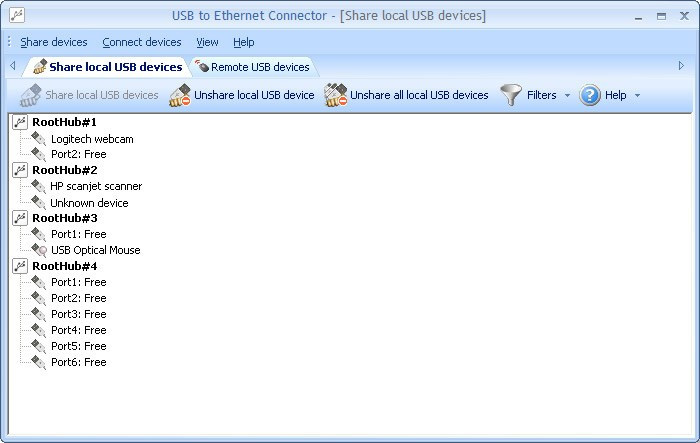
Task: Click the blue Help question mark icon
Action: pyautogui.click(x=590, y=95)
